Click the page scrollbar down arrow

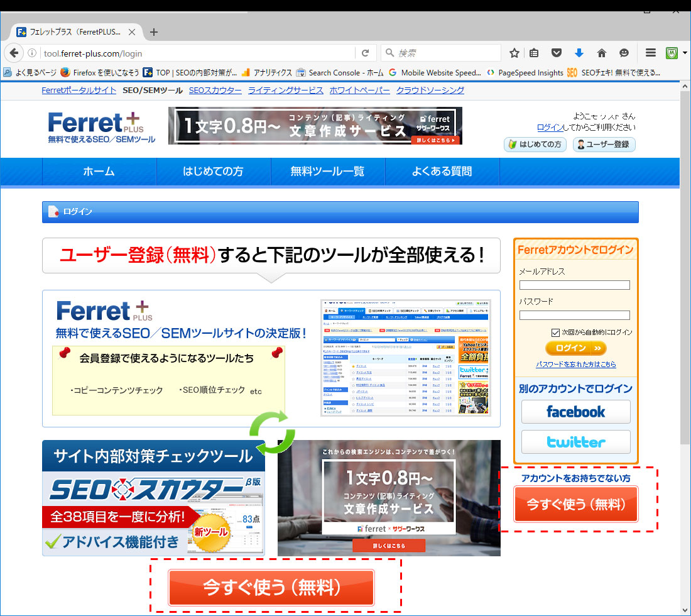(x=685, y=610)
